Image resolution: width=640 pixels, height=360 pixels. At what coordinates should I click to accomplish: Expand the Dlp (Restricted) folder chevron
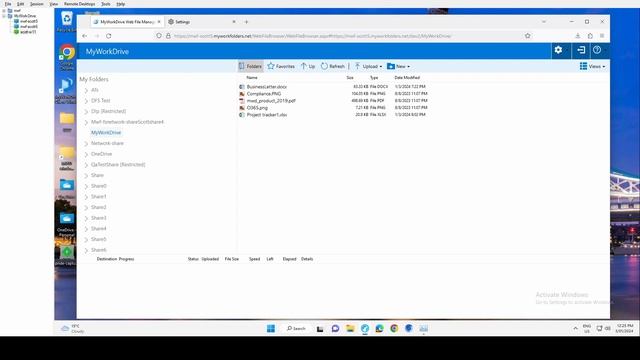(x=86, y=111)
